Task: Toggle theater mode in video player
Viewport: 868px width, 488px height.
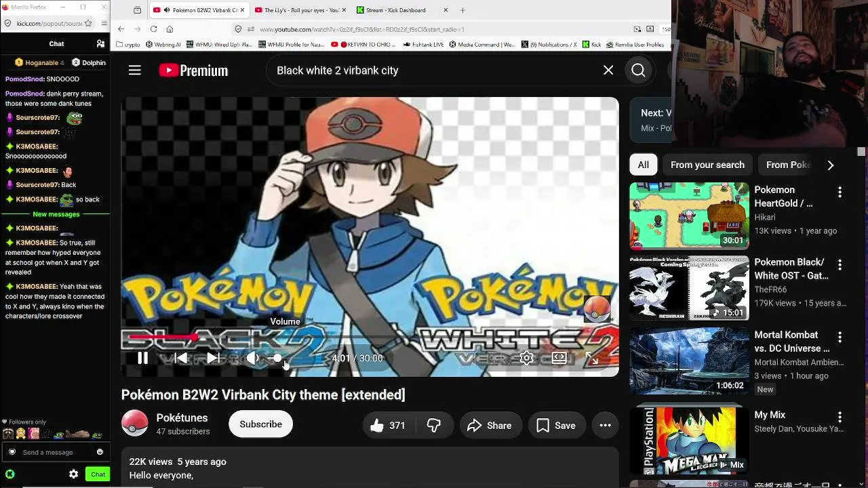Action: tap(559, 358)
